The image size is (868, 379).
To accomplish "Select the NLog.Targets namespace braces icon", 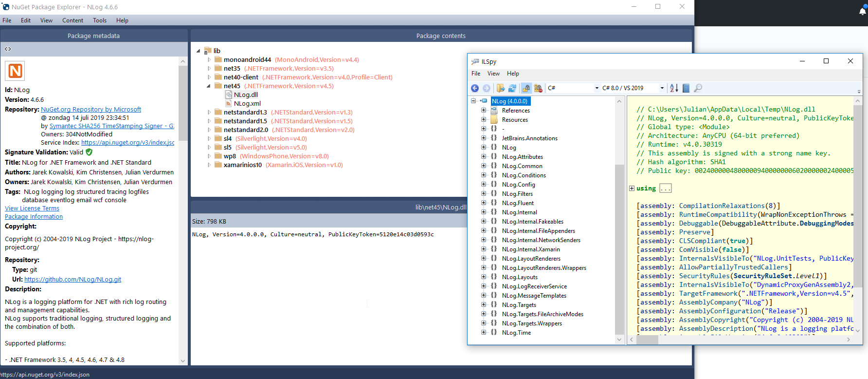I will (494, 305).
